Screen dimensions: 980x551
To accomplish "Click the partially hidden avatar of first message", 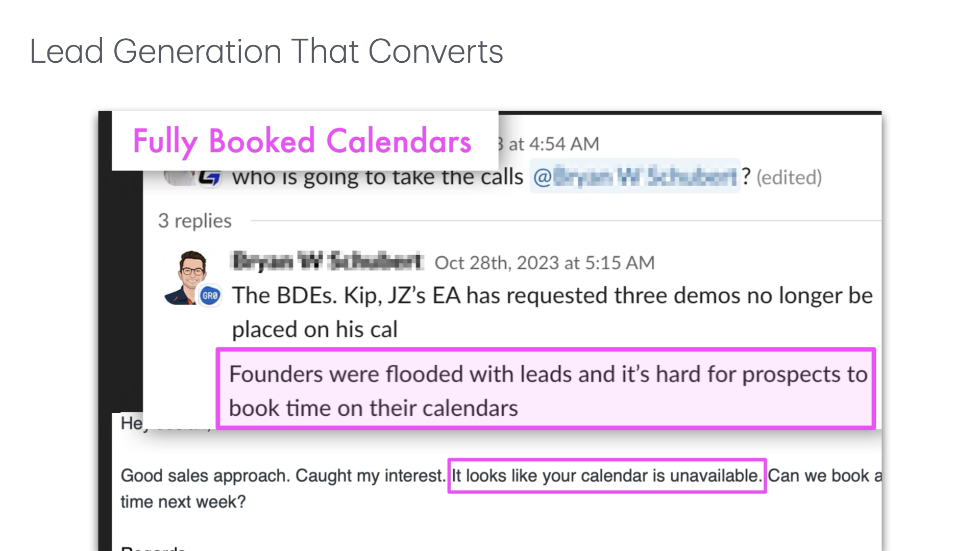I will pos(179,178).
